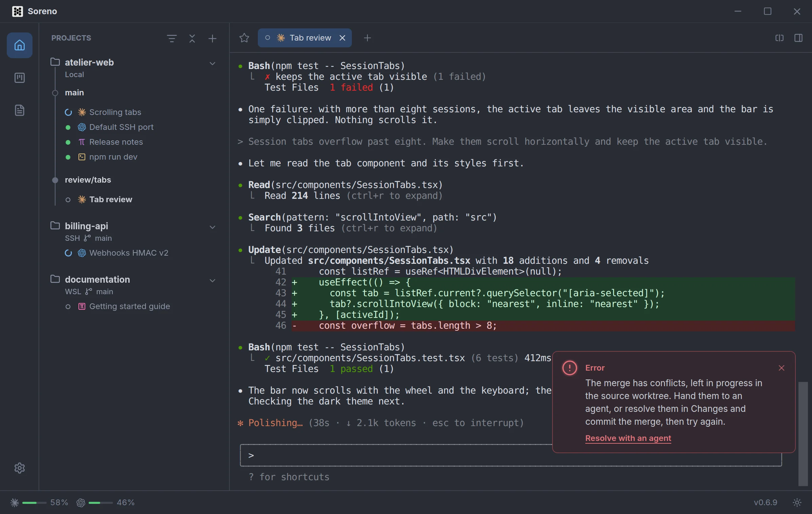The height and width of the screenshot is (514, 812).
Task: Open the Release notes session
Action: pyautogui.click(x=116, y=142)
